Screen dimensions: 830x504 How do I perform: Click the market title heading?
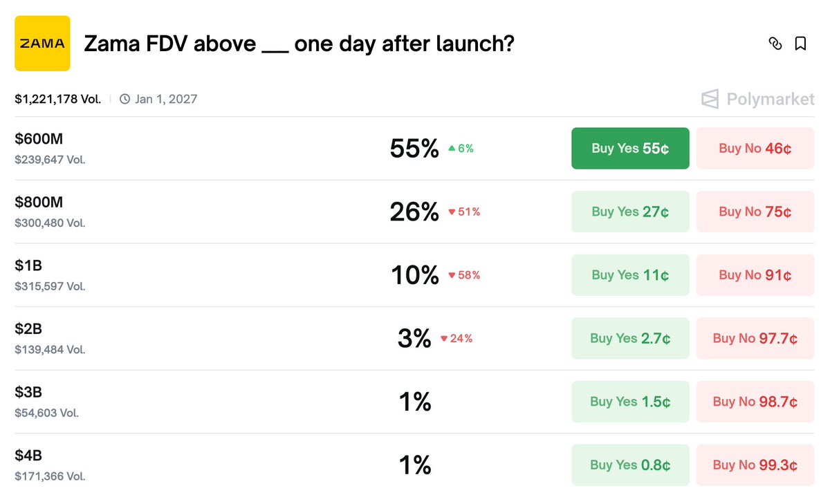(x=299, y=44)
